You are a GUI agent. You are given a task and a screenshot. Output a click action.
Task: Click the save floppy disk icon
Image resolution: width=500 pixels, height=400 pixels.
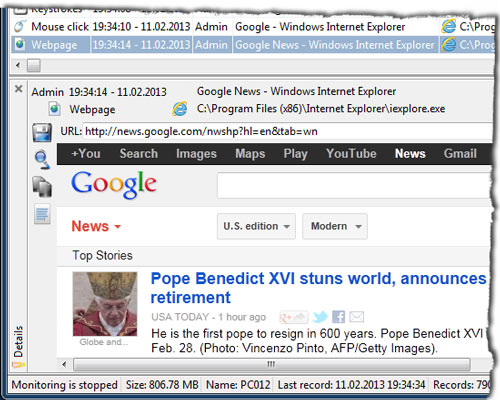coord(42,132)
